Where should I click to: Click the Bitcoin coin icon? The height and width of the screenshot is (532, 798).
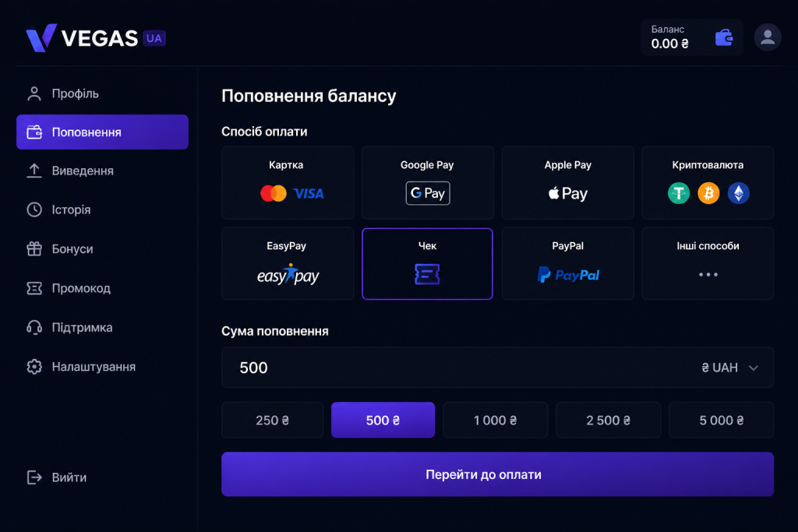coord(708,193)
